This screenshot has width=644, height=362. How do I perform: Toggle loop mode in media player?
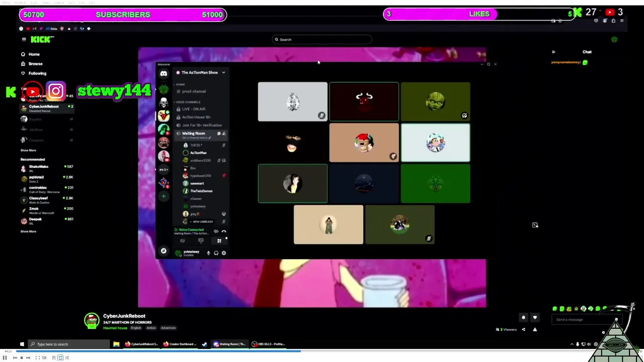pyautogui.click(x=60, y=357)
